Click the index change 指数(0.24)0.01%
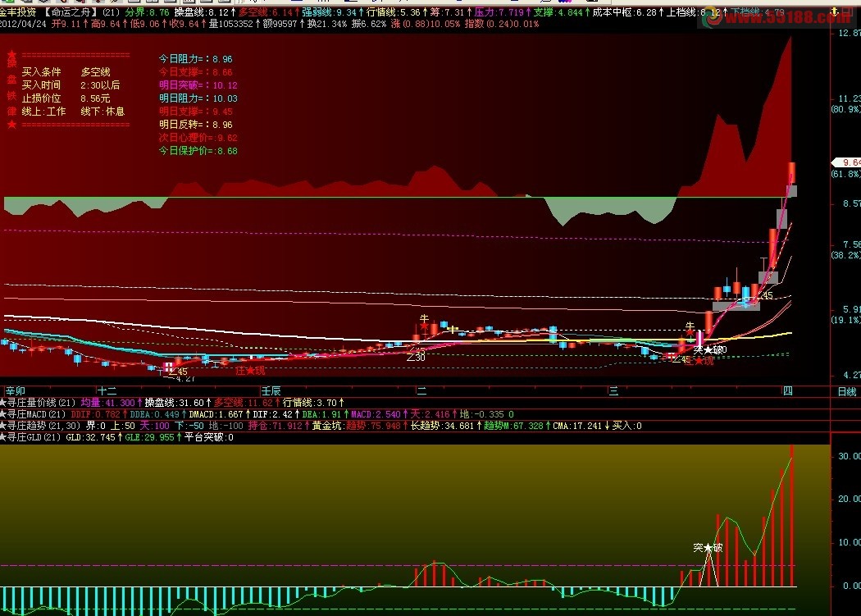861x616 pixels. (501, 24)
